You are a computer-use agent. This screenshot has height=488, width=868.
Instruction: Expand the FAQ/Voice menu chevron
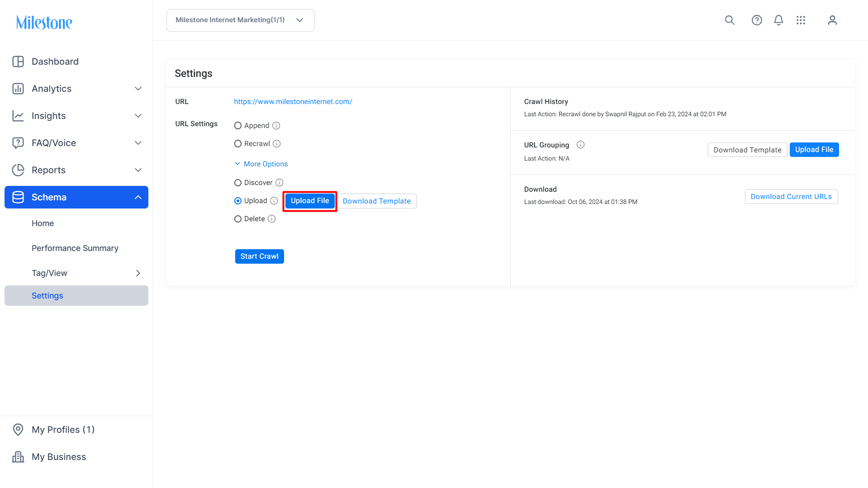[x=138, y=143]
